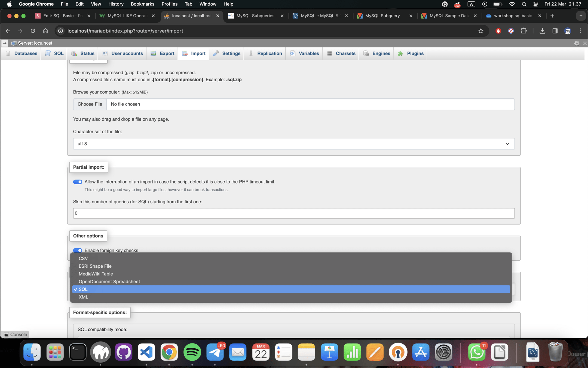This screenshot has height=368, width=588.
Task: Reload the current page
Action: click(33, 31)
